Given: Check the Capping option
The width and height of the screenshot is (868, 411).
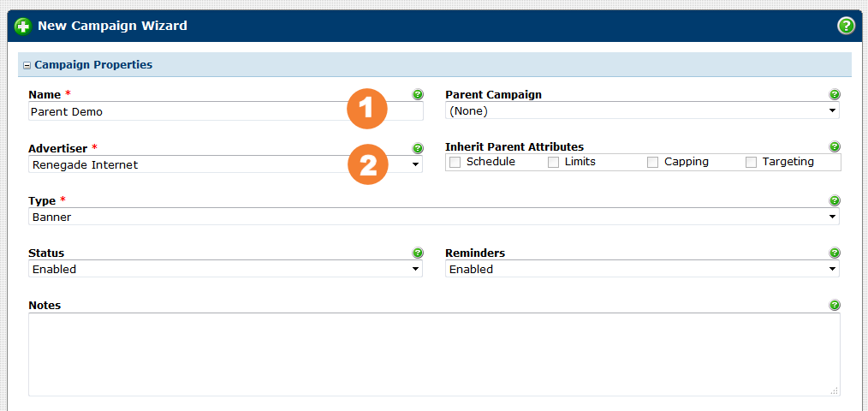Looking at the screenshot, I should click(x=653, y=162).
